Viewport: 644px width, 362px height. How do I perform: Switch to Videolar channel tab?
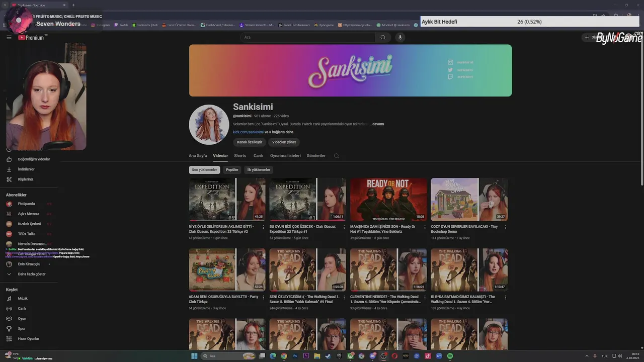coord(220,156)
